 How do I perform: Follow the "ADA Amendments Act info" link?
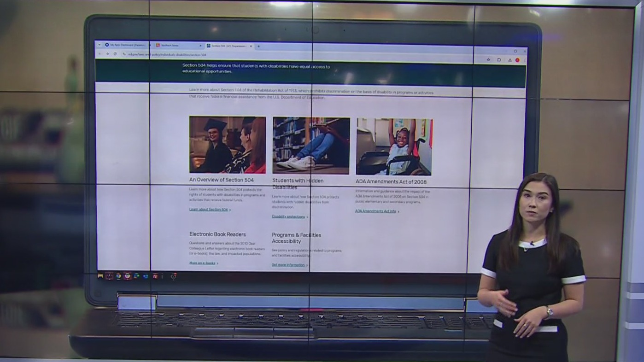tap(375, 211)
